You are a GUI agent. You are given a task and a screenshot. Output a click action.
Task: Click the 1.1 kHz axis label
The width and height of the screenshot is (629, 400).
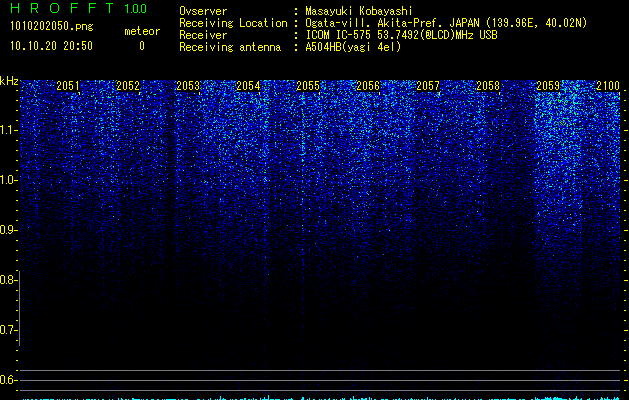coord(8,130)
